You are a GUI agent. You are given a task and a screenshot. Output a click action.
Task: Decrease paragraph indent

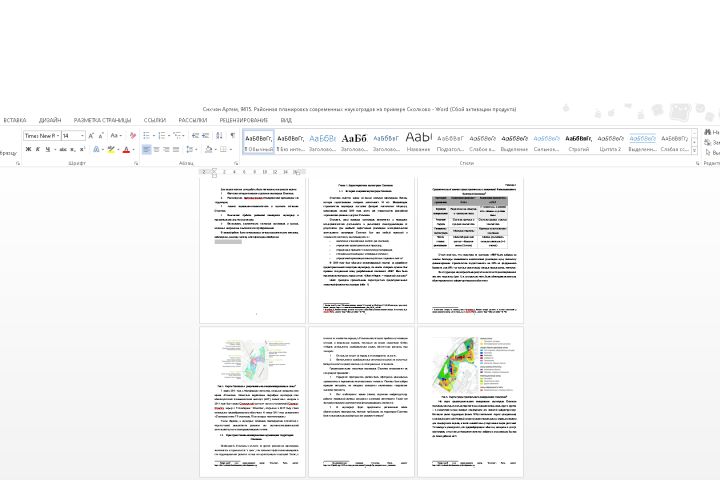point(195,136)
